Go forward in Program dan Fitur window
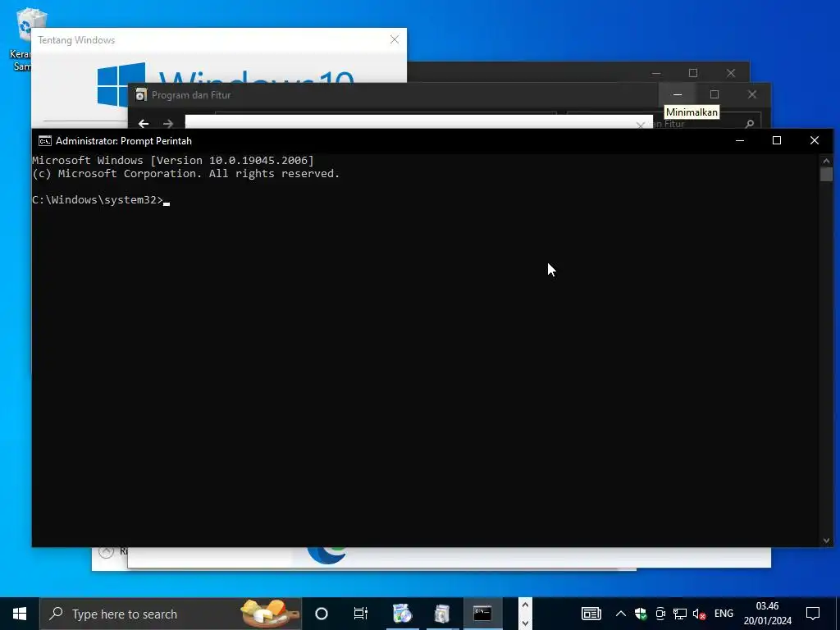This screenshot has width=840, height=630. [168, 124]
